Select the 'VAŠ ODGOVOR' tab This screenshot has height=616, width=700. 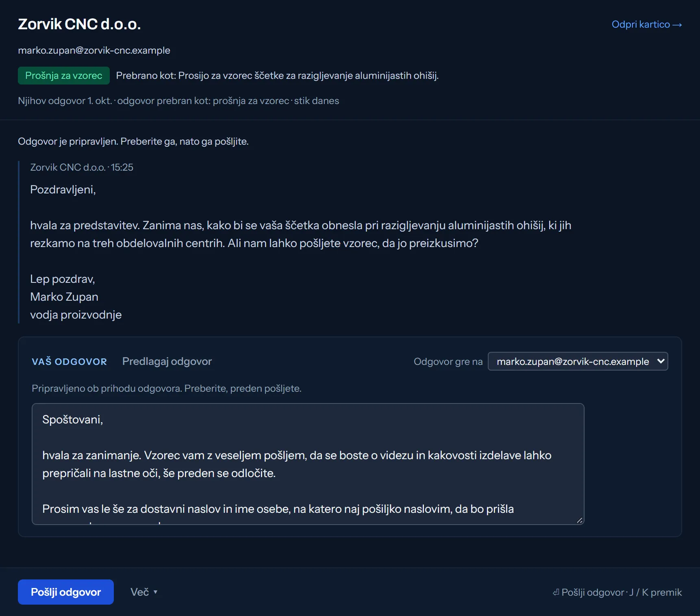(70, 362)
